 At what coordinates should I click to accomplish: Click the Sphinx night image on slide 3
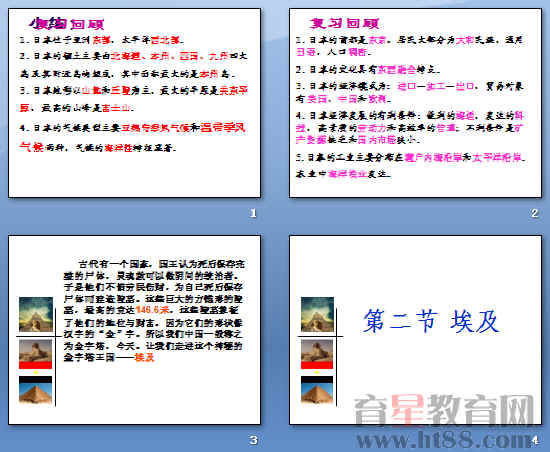36,314
